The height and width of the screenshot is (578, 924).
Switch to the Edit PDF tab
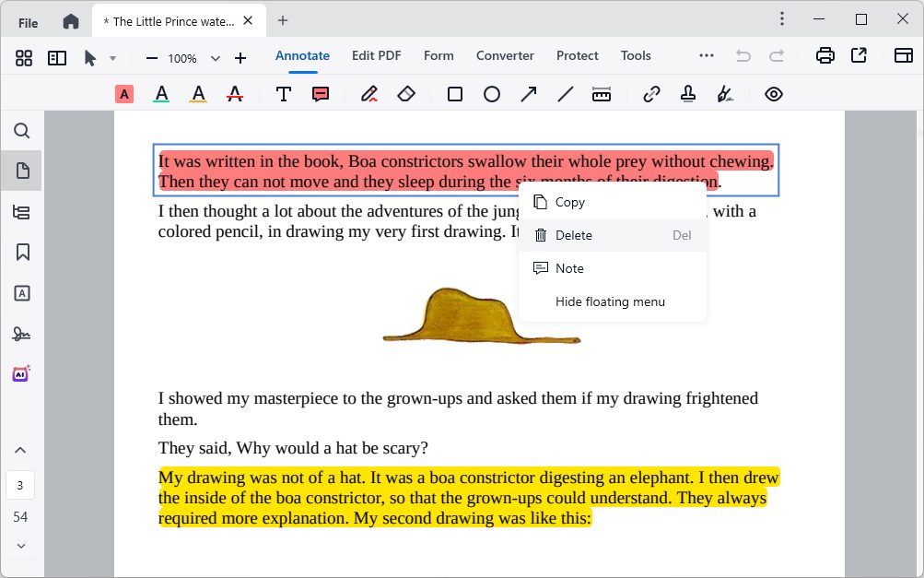pyautogui.click(x=376, y=55)
